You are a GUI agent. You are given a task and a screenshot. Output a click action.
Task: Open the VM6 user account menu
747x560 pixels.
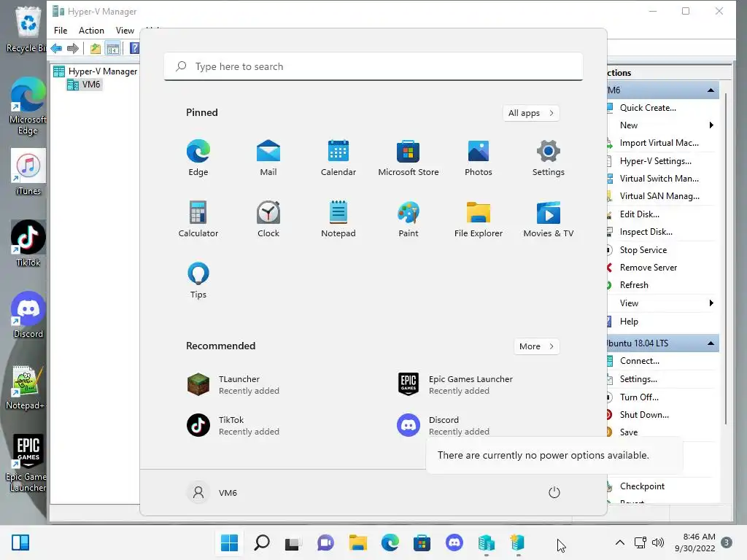click(x=212, y=492)
